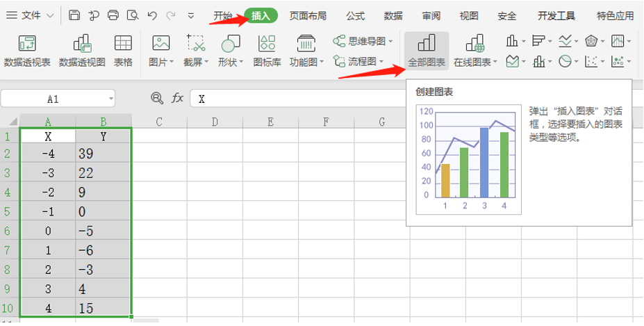Insert a combo chart from ribbon
This screenshot has width=644, height=326.
(x=538, y=62)
